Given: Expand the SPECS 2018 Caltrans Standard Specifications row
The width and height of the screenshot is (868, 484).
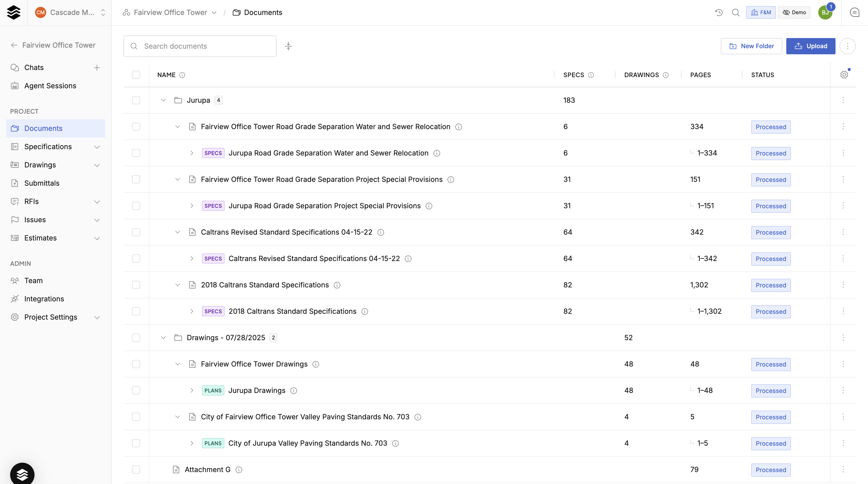Looking at the screenshot, I should pos(192,311).
